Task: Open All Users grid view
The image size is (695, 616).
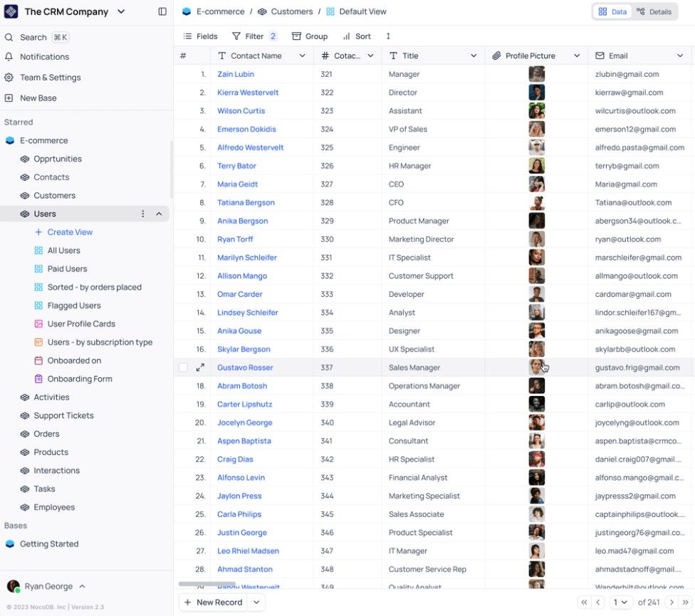Action: [64, 251]
